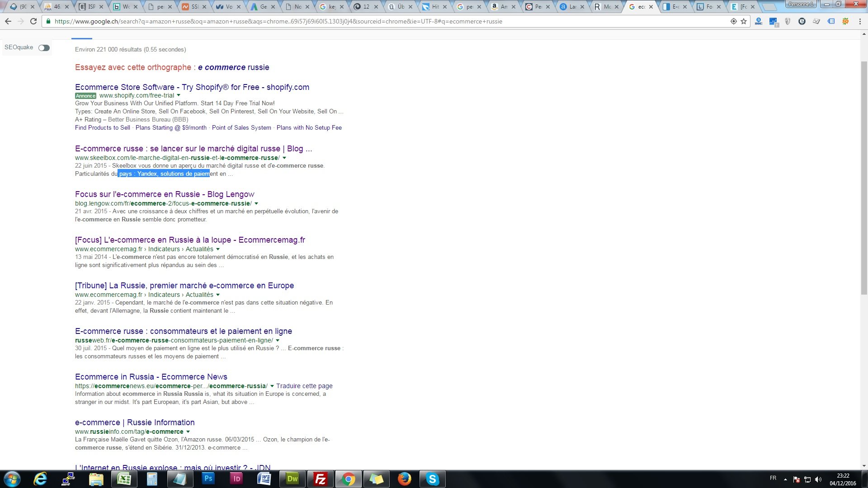Close the active Google 'eco' tab
The width and height of the screenshot is (868, 488).
click(x=651, y=7)
